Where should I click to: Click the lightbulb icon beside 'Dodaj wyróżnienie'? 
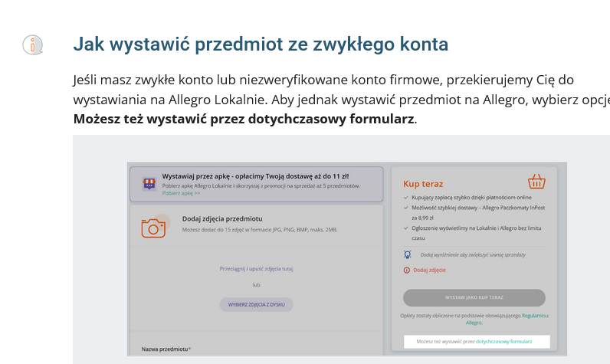(408, 254)
